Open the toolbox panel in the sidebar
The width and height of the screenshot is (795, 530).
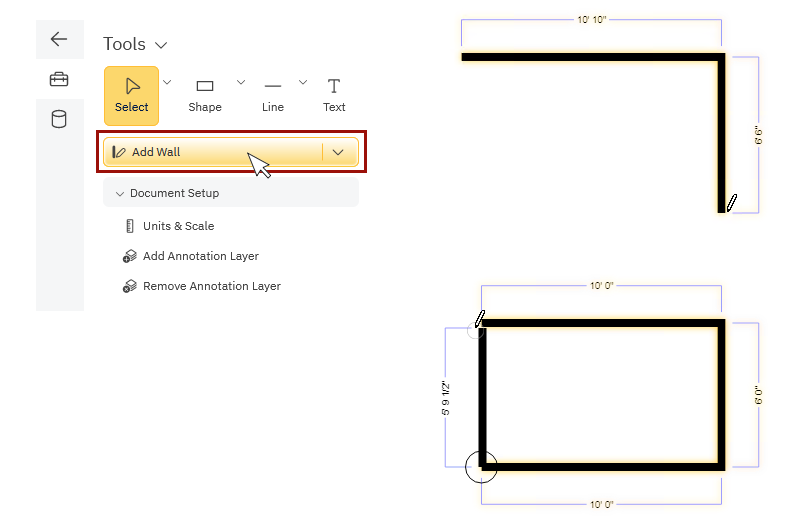coord(59,79)
